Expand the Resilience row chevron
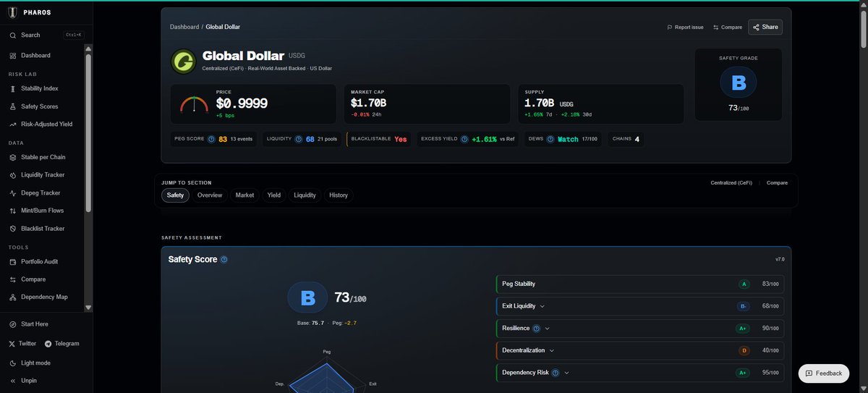Screen dimensions: 868x393 point(548,329)
